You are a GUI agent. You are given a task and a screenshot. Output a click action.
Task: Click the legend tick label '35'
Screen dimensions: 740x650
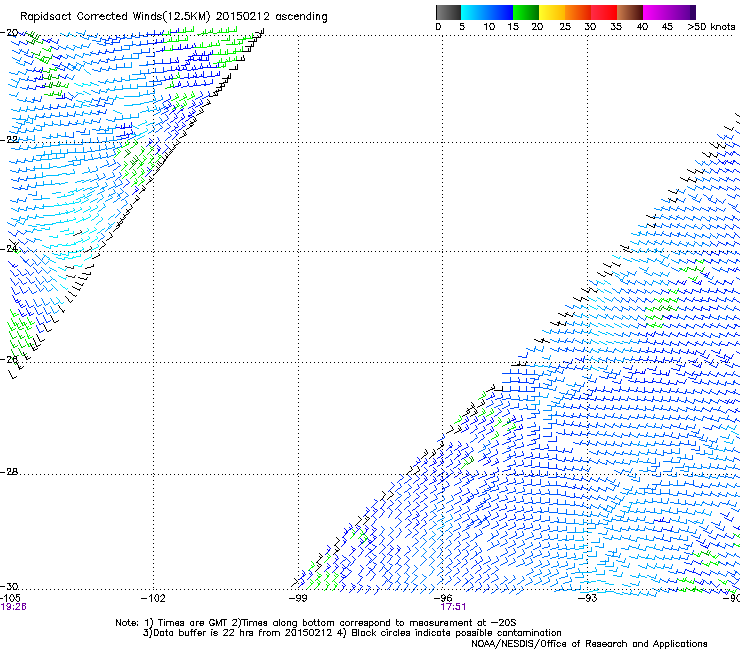pyautogui.click(x=616, y=27)
